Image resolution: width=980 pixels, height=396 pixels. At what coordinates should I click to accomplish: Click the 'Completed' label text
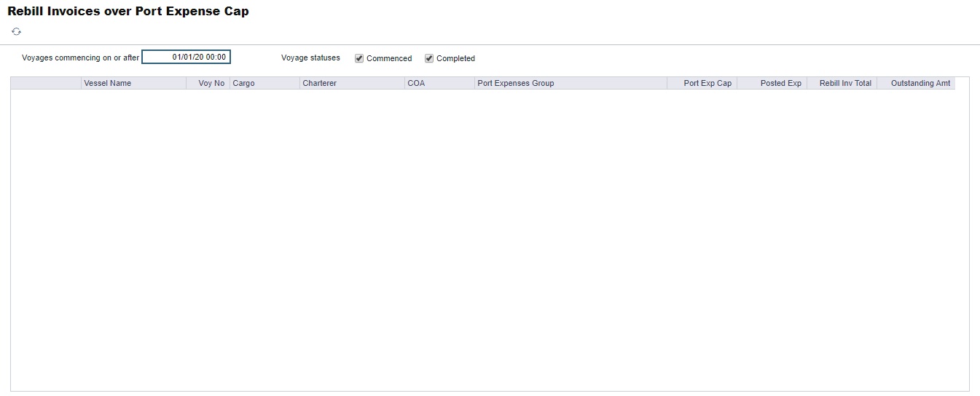coord(455,58)
